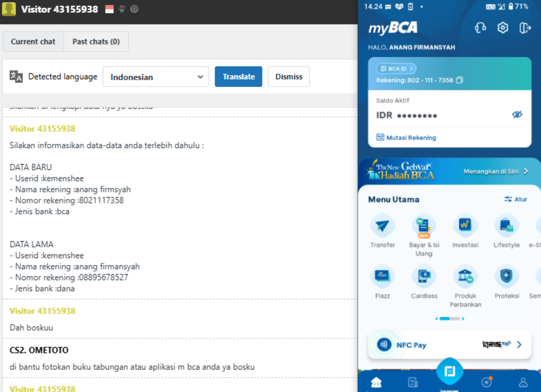The height and width of the screenshot is (392, 541).
Task: Open profile icon in bottom navigation
Action: click(523, 382)
